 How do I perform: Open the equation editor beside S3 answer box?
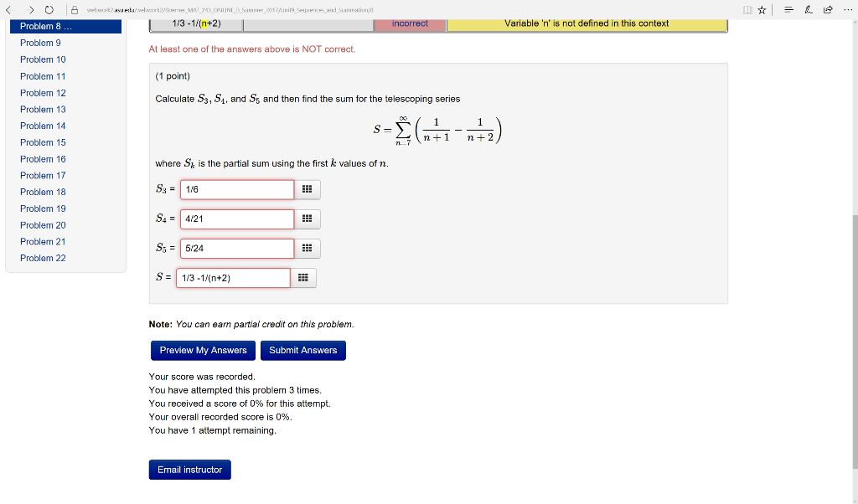(307, 189)
